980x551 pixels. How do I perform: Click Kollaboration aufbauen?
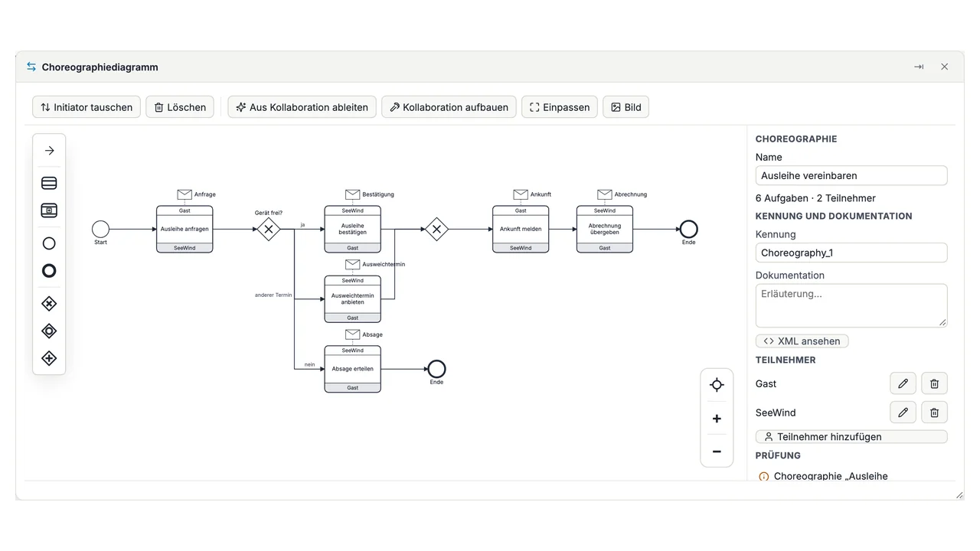(x=449, y=107)
